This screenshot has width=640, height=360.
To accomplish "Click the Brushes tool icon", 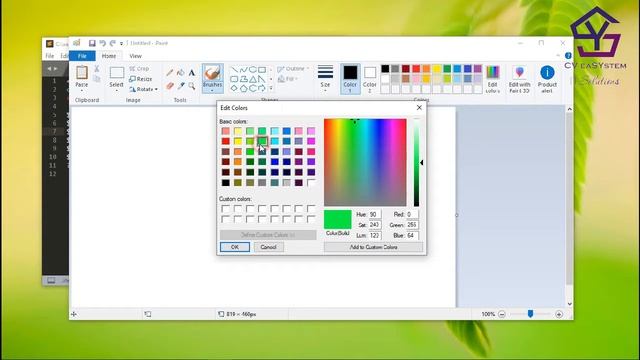I will tap(212, 73).
